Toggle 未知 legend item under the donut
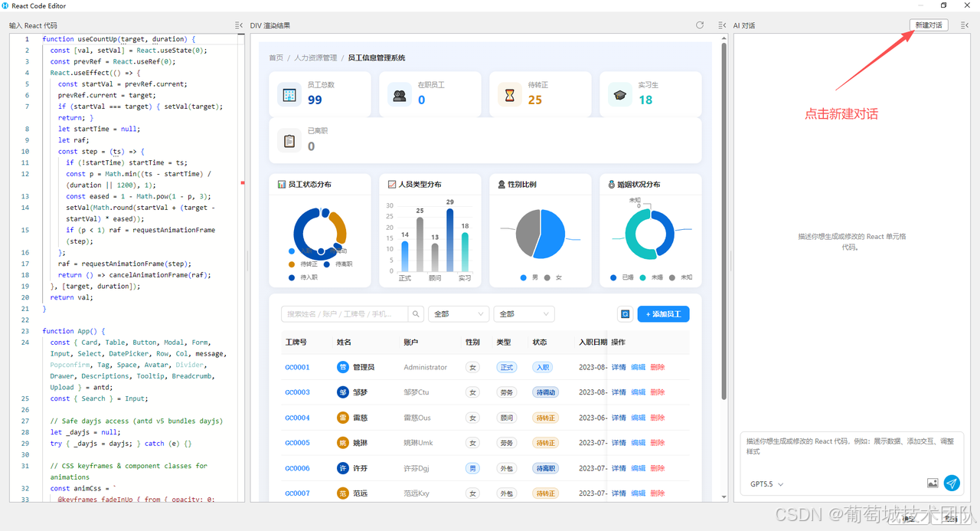The width and height of the screenshot is (980, 531). point(681,277)
